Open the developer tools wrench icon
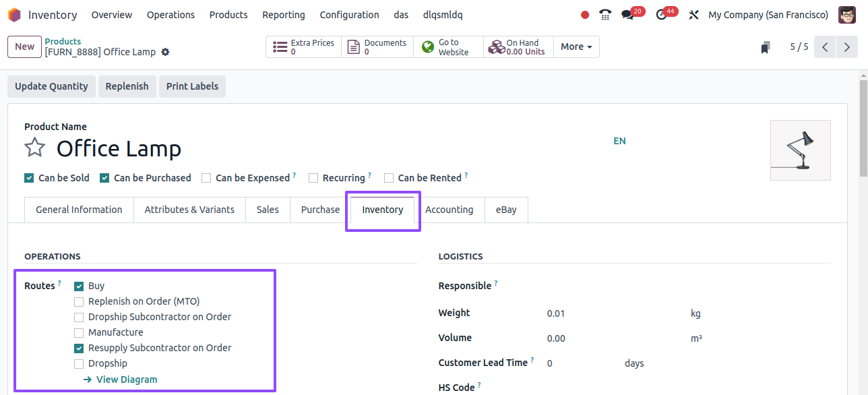Viewport: 868px width, 395px height. [693, 15]
